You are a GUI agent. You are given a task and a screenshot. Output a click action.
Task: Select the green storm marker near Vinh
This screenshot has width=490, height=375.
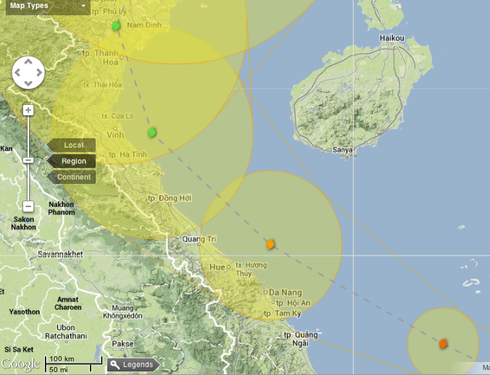152,132
